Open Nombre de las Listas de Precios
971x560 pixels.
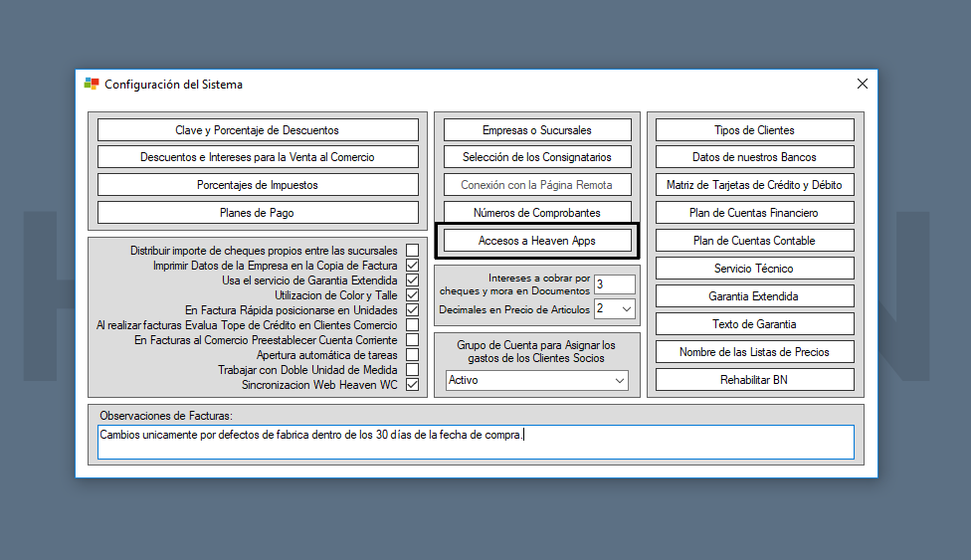pos(754,352)
